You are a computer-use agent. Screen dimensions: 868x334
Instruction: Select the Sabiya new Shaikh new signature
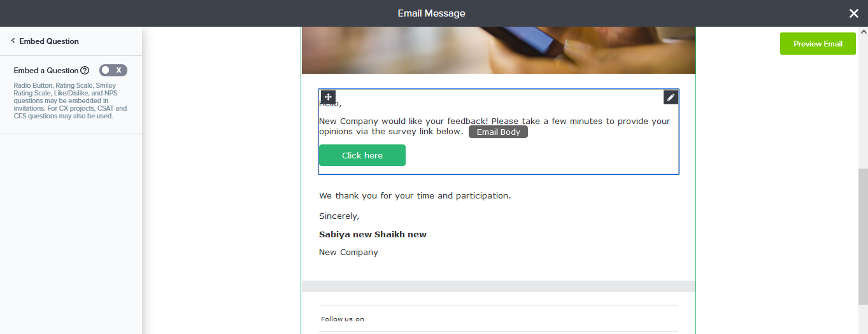[373, 235]
